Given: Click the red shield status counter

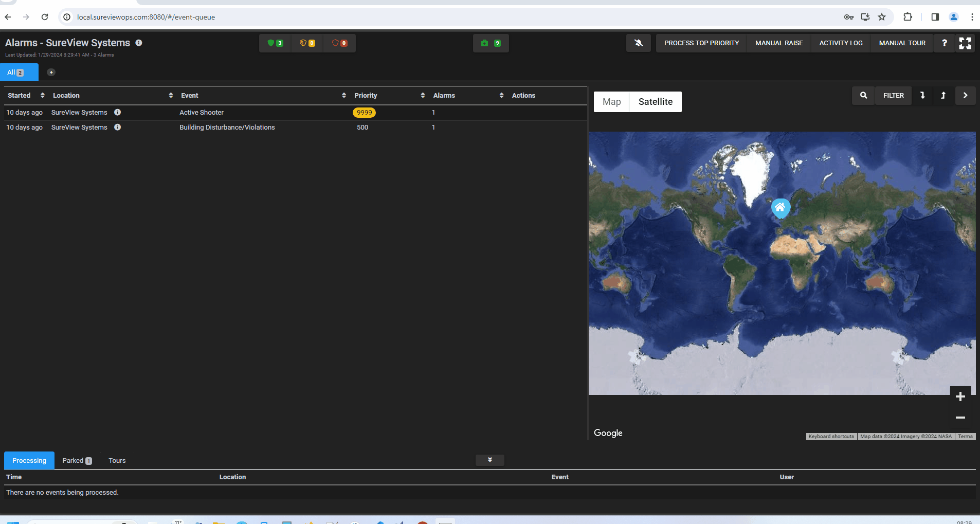Looking at the screenshot, I should 339,43.
